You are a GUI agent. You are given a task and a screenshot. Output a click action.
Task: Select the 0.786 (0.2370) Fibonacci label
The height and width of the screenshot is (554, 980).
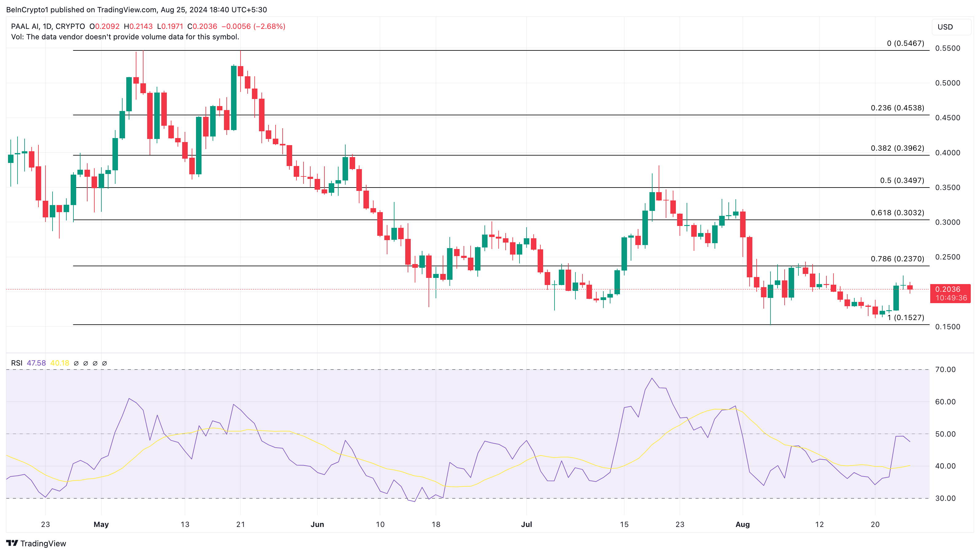pos(897,259)
